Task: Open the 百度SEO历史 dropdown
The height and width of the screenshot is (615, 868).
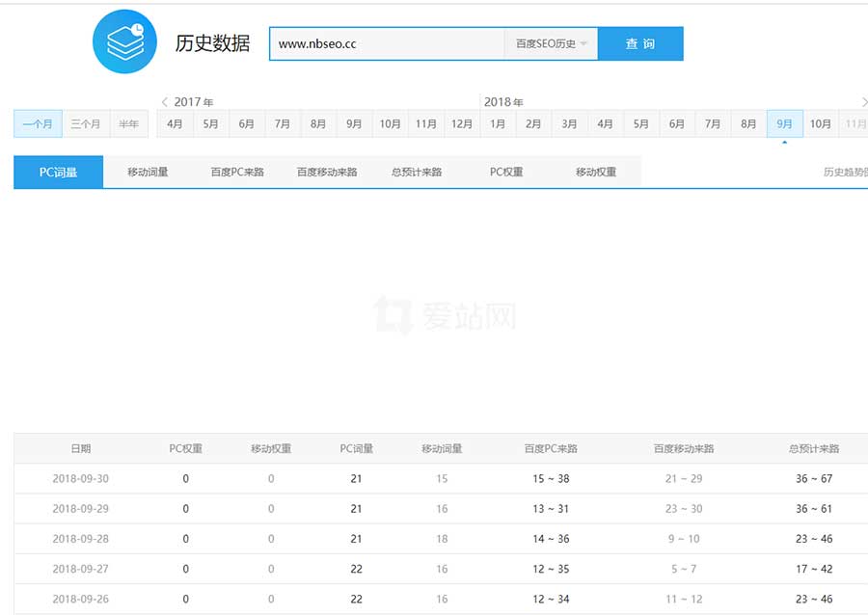Action: (551, 43)
